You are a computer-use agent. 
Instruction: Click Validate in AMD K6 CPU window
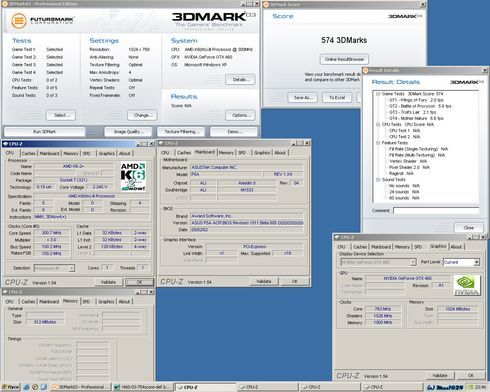[x=108, y=282]
